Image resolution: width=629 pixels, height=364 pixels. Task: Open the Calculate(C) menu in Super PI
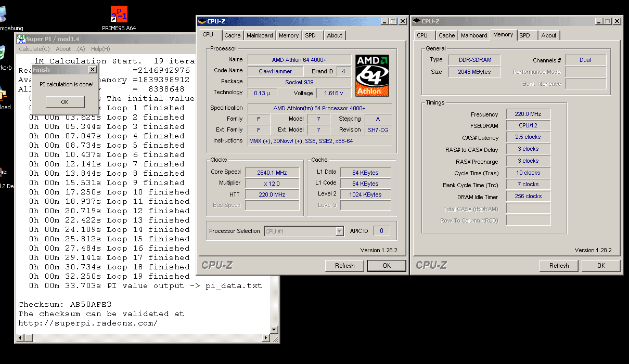tap(34, 49)
